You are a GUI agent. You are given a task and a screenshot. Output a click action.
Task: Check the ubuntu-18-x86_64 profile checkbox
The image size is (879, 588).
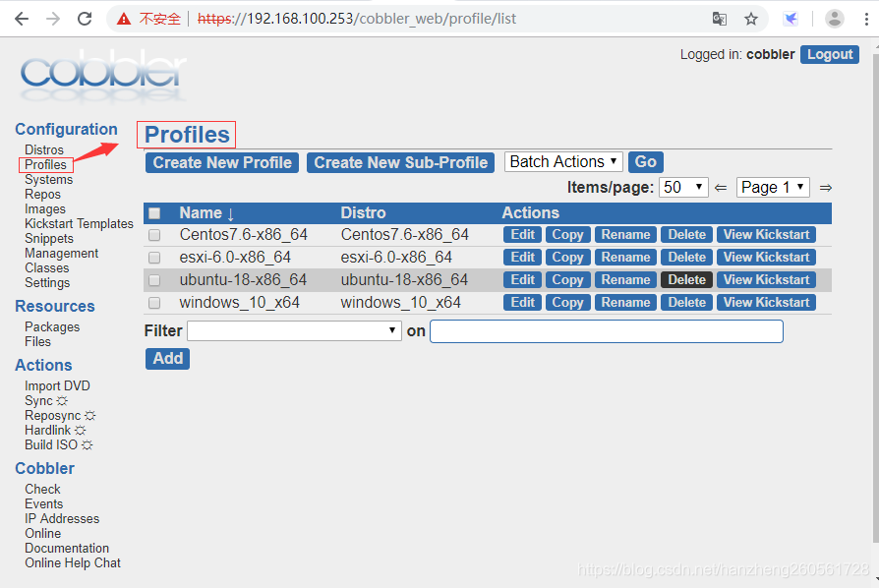coord(154,279)
